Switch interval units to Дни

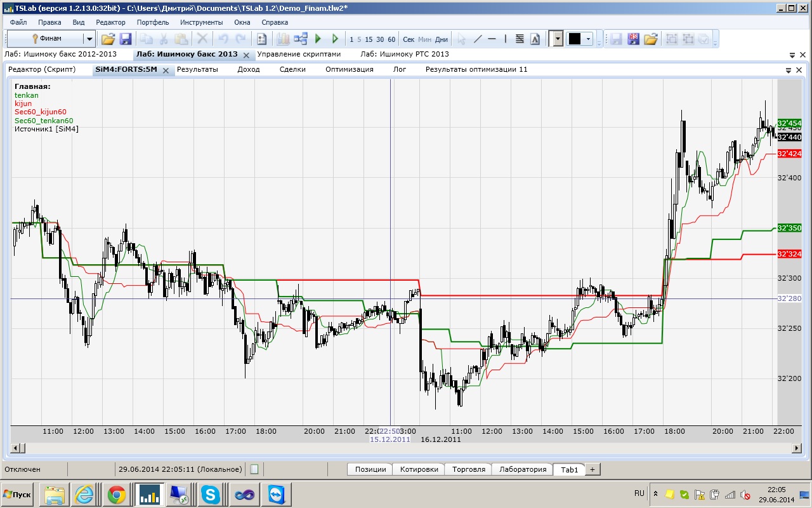442,39
